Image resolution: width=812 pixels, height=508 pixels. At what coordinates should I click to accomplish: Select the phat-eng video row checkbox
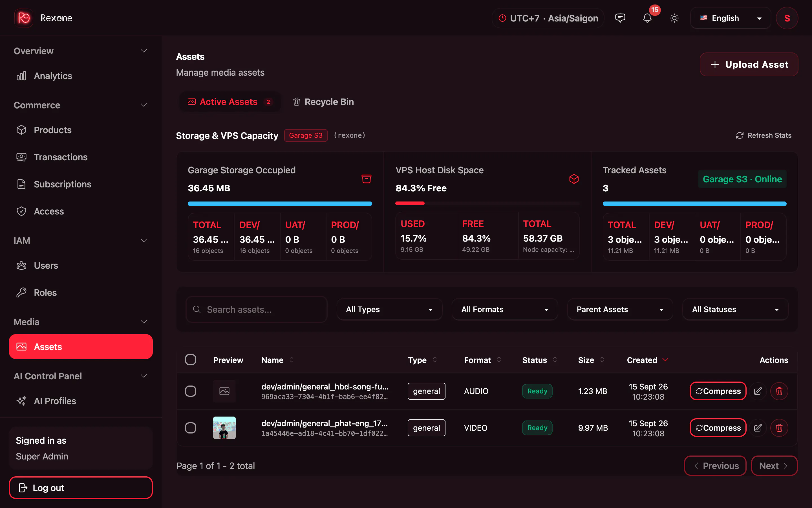(191, 428)
